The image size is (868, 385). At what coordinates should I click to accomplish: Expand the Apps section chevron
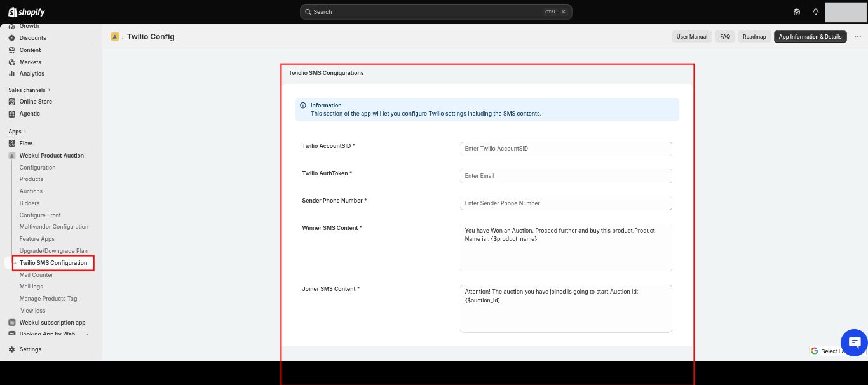25,132
